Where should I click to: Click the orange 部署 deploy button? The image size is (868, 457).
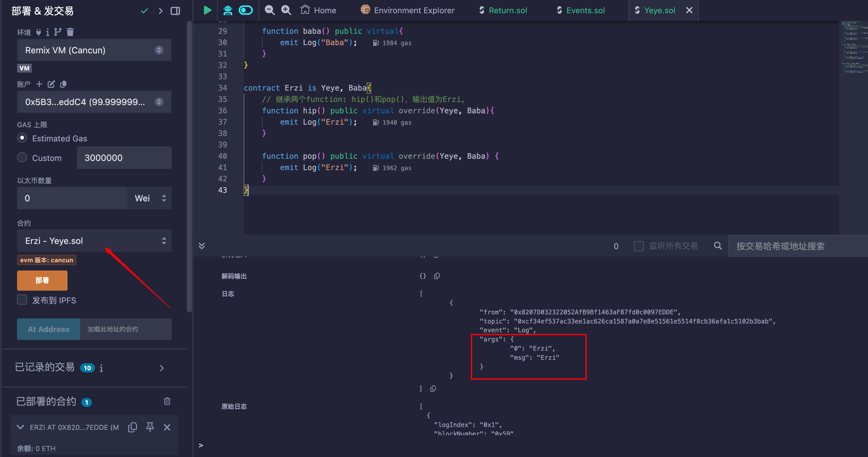[42, 280]
